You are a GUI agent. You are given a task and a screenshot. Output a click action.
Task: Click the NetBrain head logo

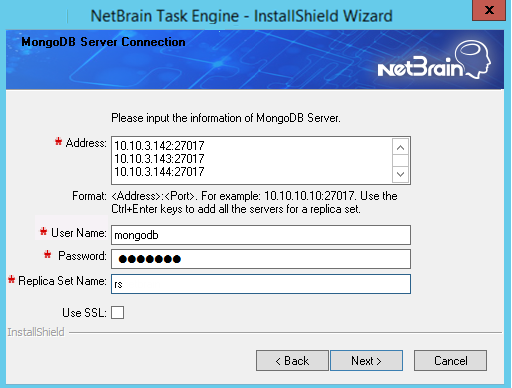434,60
